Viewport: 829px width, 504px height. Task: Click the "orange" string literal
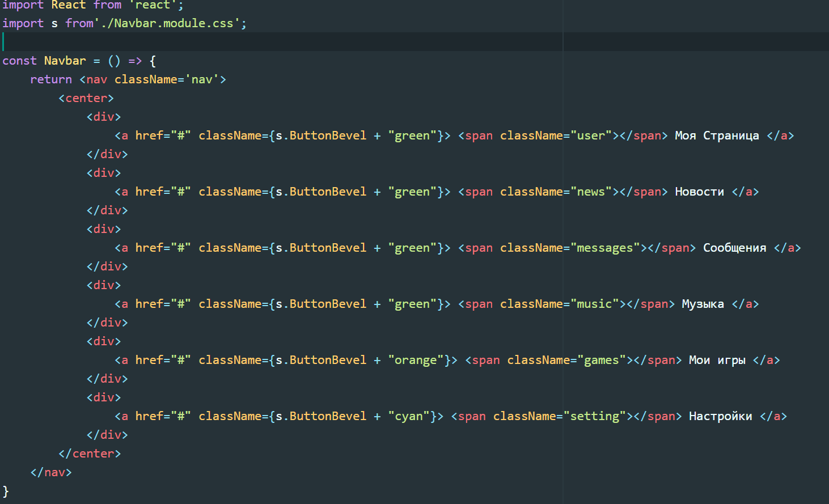[416, 360]
